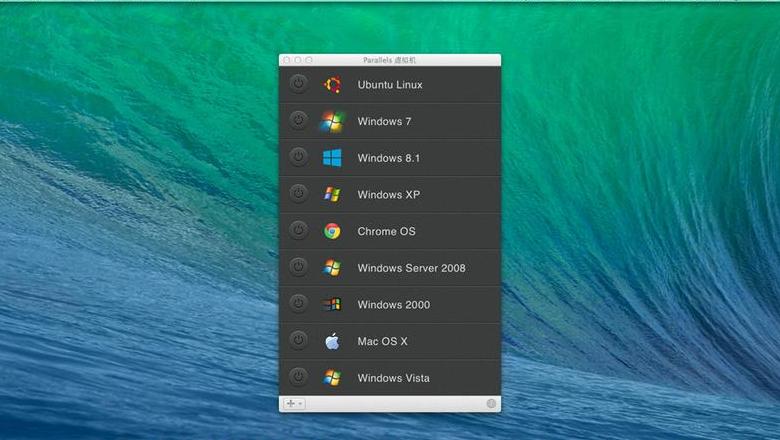Select the Windows Vista label
The width and height of the screenshot is (780, 440).
(x=393, y=378)
